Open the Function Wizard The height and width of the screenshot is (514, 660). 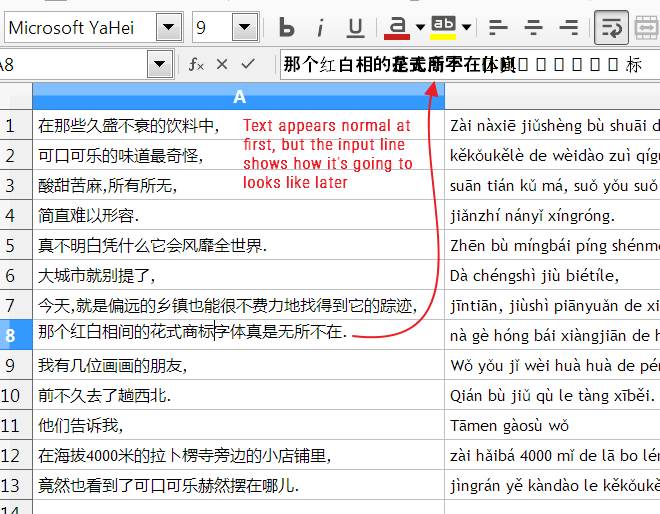(196, 64)
